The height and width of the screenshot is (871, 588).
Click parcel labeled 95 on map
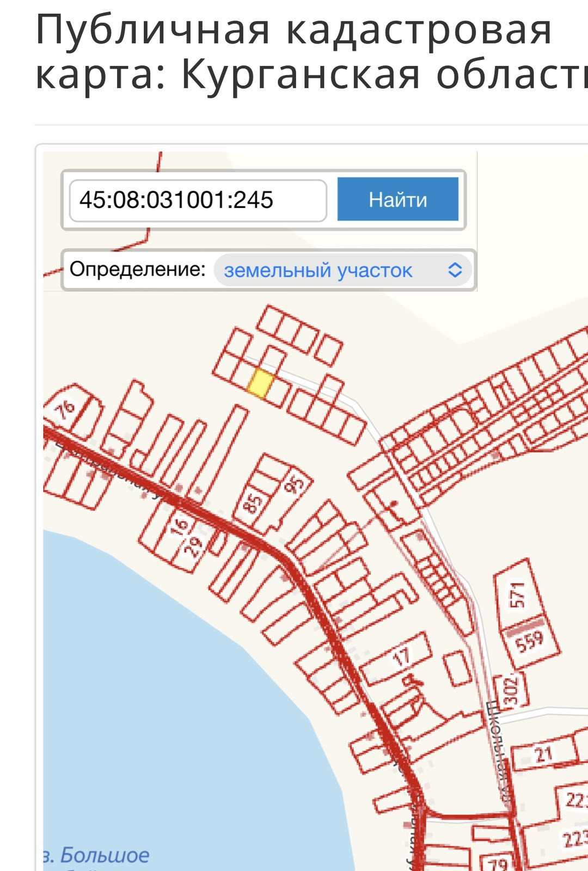[295, 484]
